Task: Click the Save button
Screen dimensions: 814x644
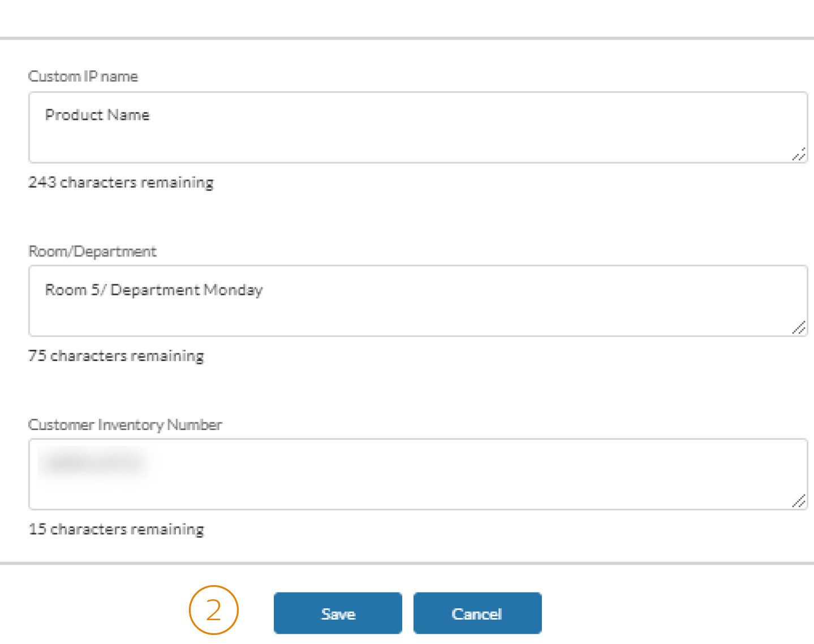Action: tap(338, 613)
